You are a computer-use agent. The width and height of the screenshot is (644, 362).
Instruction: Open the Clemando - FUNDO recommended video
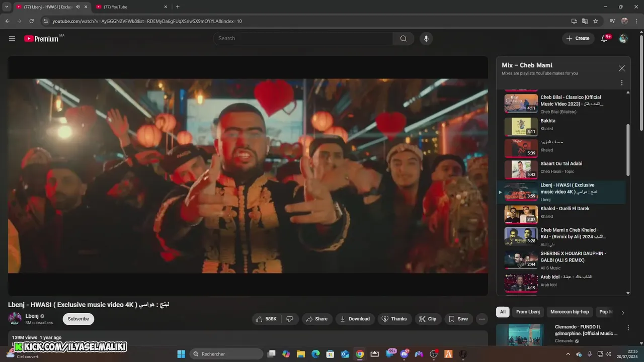click(520, 334)
